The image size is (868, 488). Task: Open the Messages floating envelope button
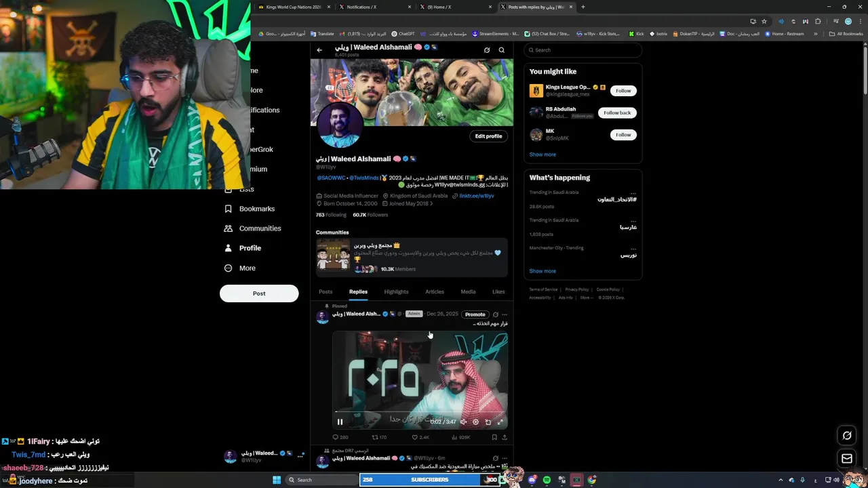(847, 459)
